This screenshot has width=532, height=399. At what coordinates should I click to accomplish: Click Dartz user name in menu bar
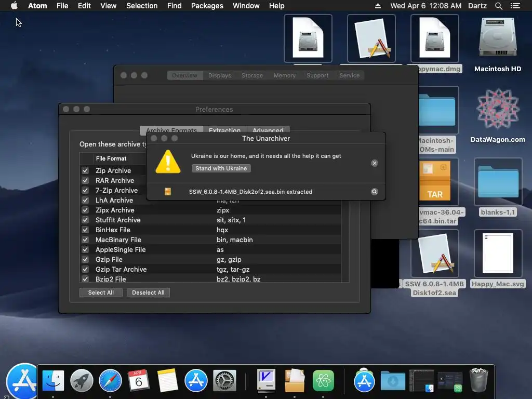click(477, 6)
